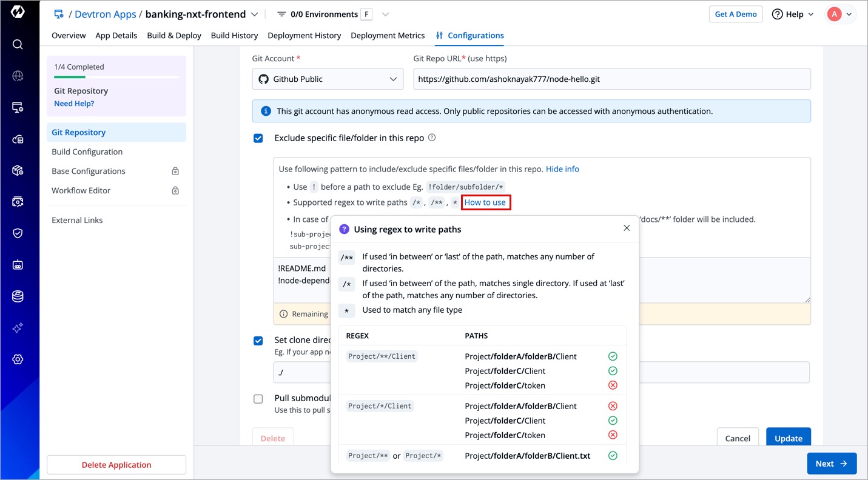Open the bot/automation icon in sidebar
Screen dimensions: 868x480
[x=18, y=265]
